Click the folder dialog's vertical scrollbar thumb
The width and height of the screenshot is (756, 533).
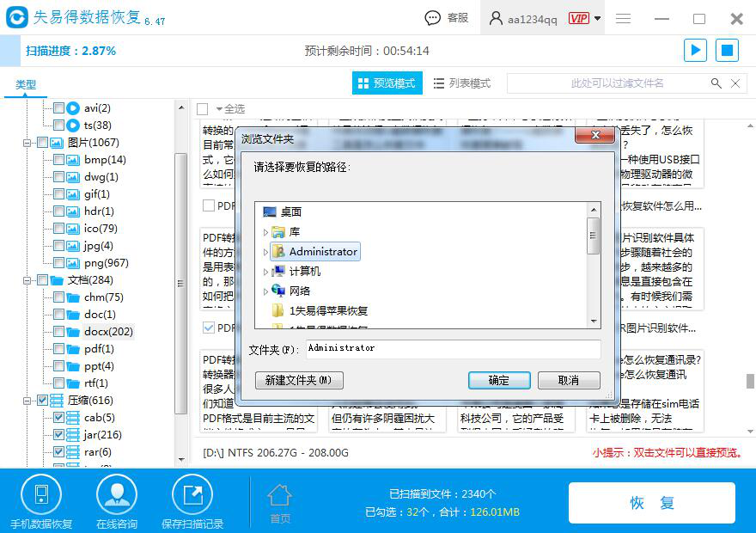coord(593,236)
